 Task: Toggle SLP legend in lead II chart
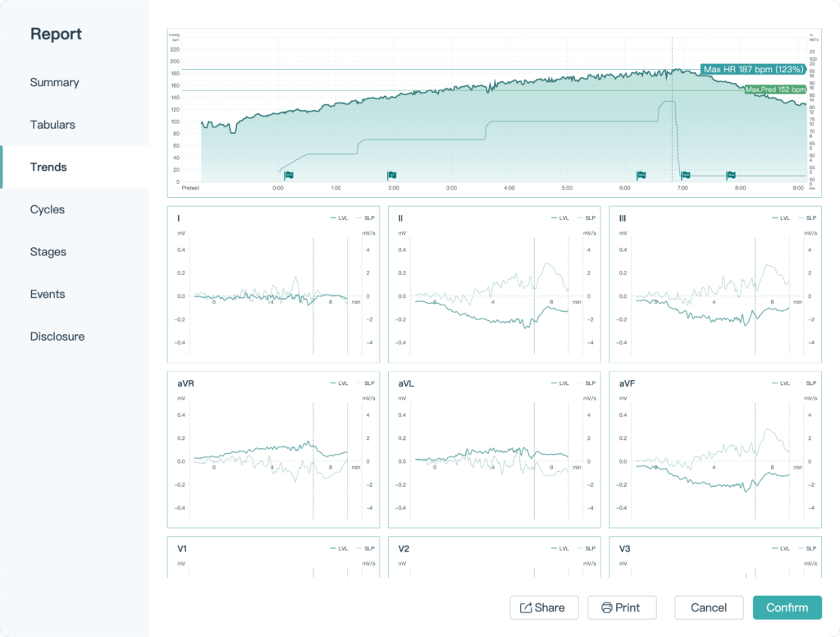tap(587, 218)
